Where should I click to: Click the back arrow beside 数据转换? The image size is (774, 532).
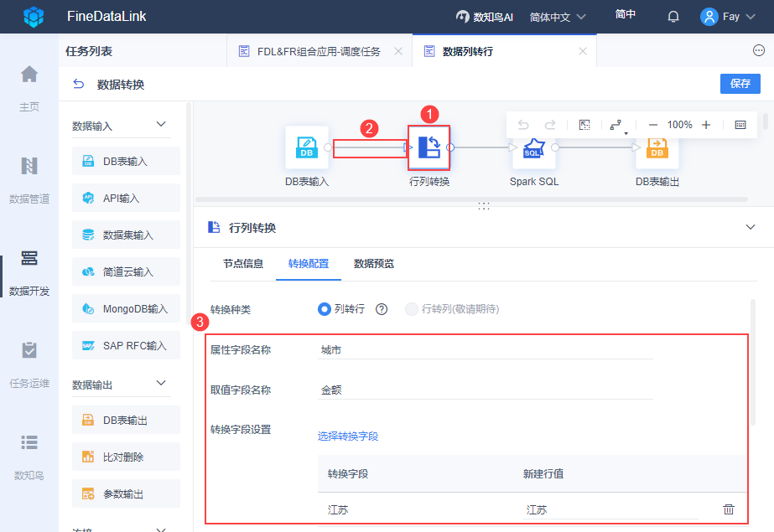[x=79, y=84]
